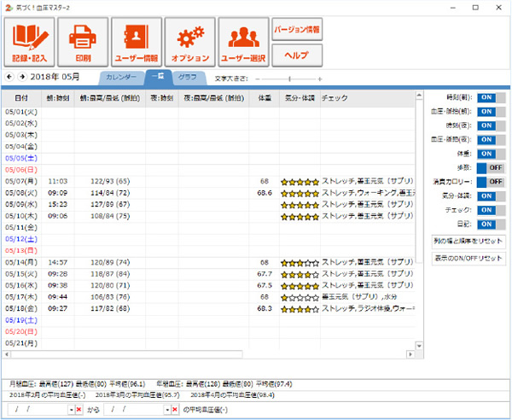Click the table's vertical scrollbar up arrow
This screenshot has height=420, width=512.
click(x=419, y=96)
